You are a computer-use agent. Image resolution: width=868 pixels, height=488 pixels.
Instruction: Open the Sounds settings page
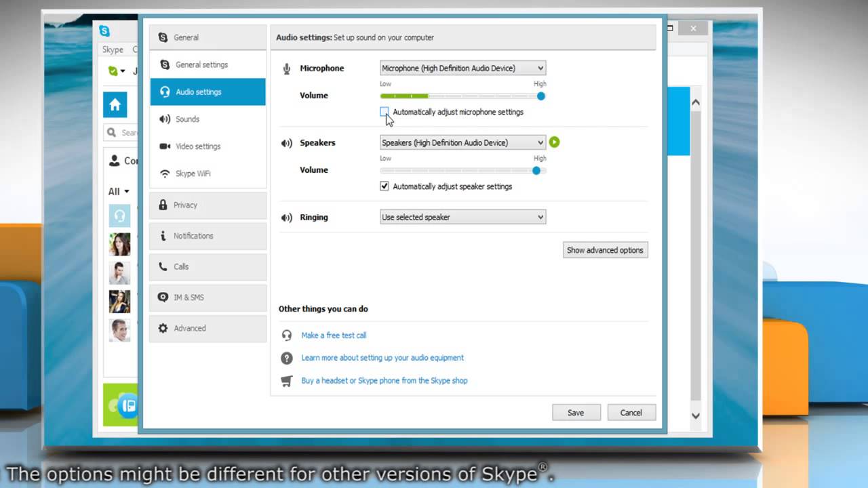click(208, 119)
